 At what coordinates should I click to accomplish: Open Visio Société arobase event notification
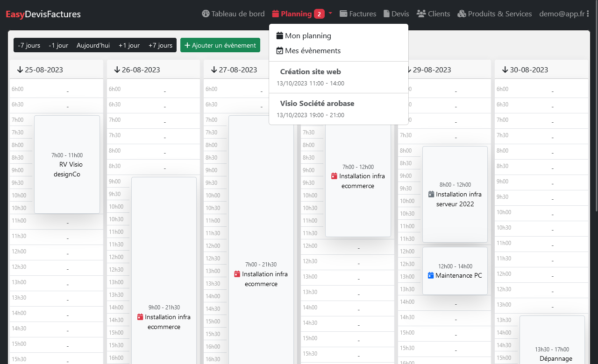click(x=339, y=109)
